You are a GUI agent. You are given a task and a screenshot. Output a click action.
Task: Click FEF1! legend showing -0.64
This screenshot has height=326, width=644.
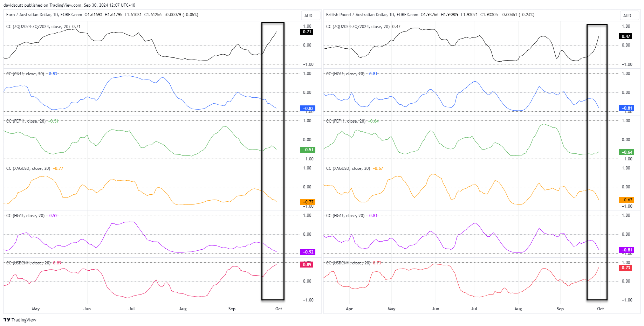[x=352, y=121]
